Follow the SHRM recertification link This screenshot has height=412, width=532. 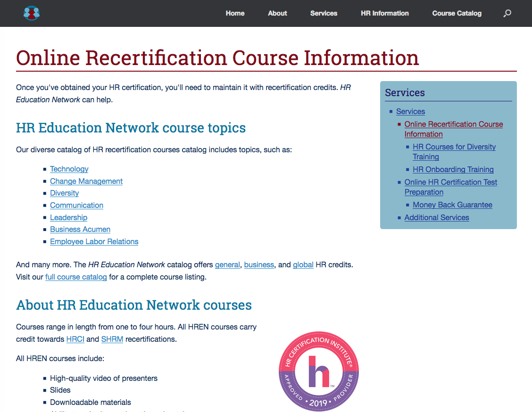coord(112,339)
